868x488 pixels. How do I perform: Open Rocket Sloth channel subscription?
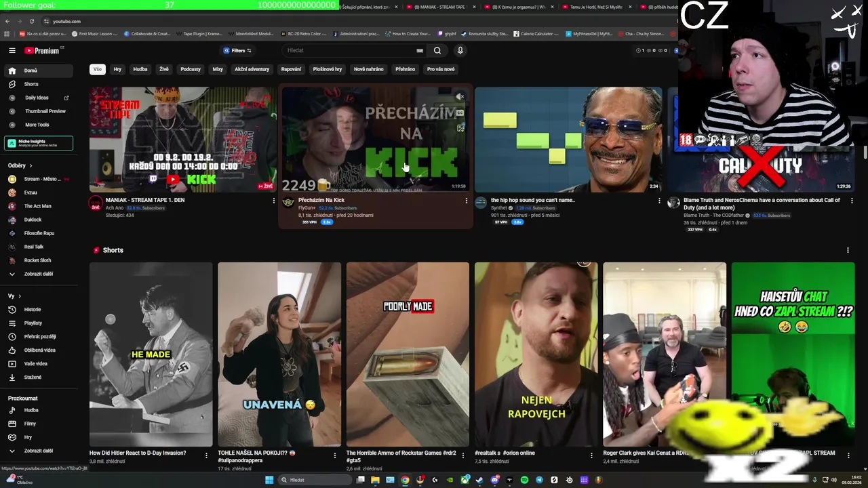tap(39, 260)
